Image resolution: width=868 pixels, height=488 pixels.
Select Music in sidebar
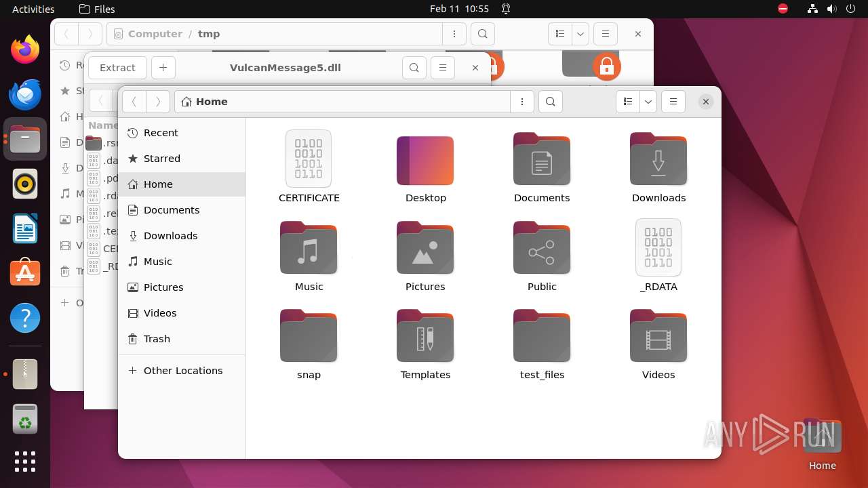pos(182,262)
